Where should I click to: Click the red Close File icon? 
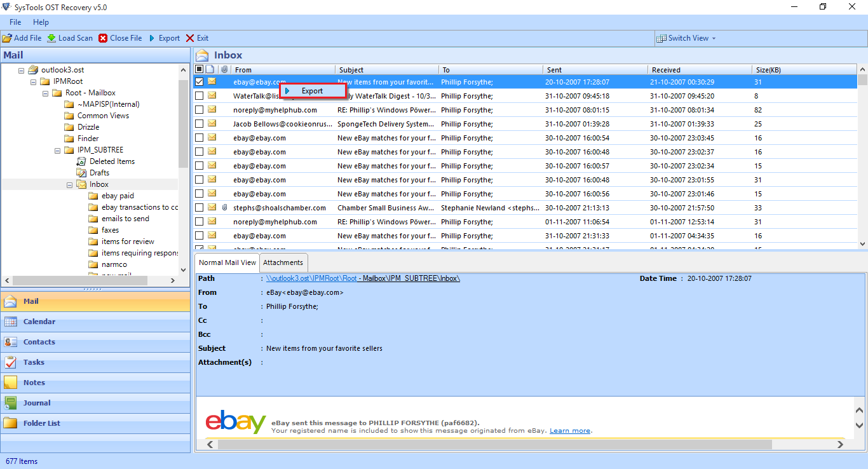(103, 38)
